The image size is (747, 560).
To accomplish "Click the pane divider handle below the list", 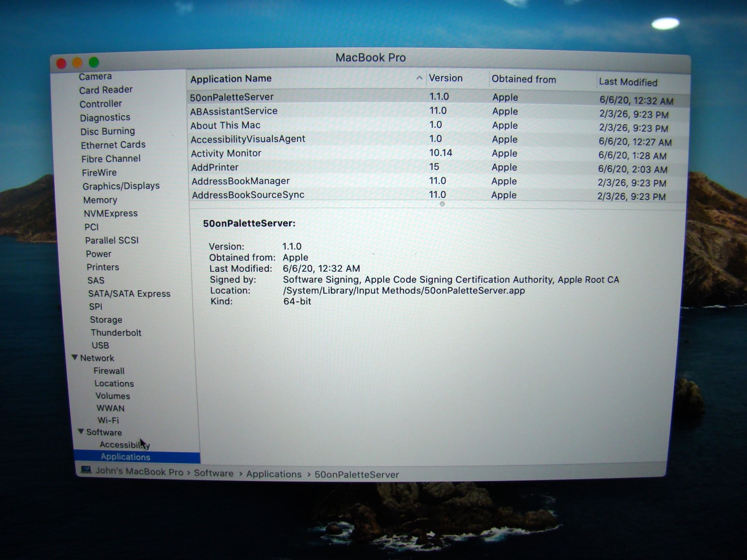I will pos(442,204).
